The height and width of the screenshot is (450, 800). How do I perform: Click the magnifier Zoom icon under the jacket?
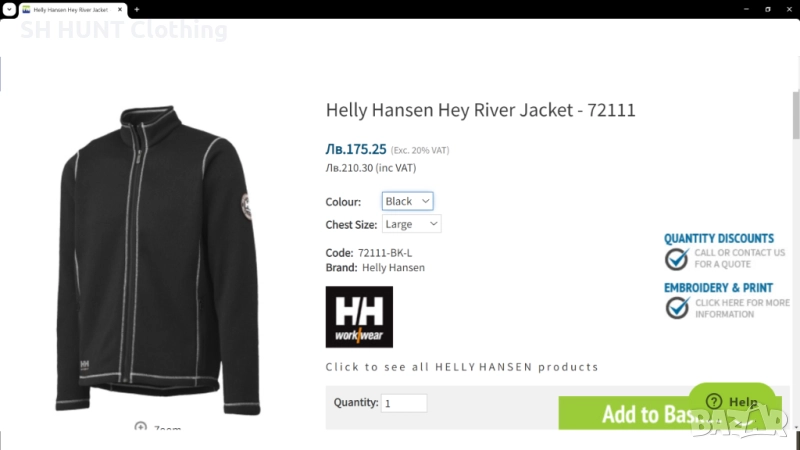coord(140,426)
